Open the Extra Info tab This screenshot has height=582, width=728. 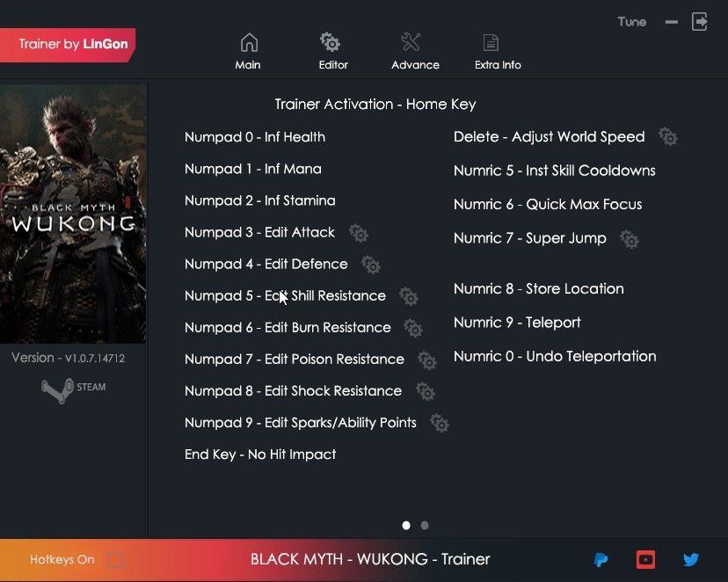498,51
